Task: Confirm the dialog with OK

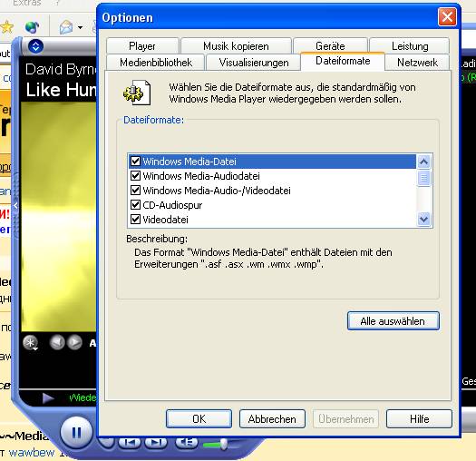Action: pyautogui.click(x=199, y=419)
